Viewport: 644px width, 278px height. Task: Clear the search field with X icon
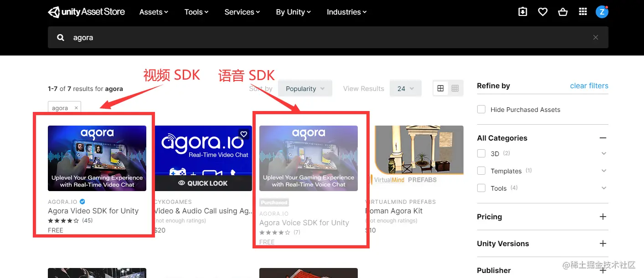click(x=596, y=37)
